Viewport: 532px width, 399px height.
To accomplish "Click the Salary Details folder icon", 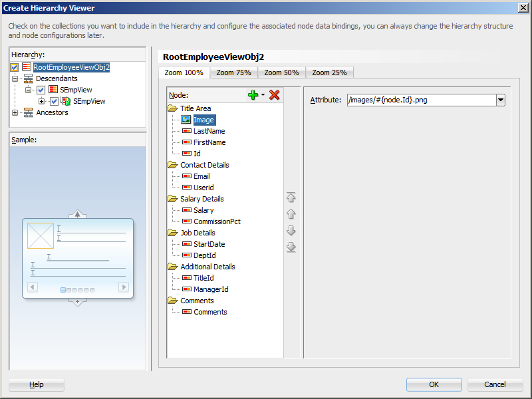I will [173, 199].
